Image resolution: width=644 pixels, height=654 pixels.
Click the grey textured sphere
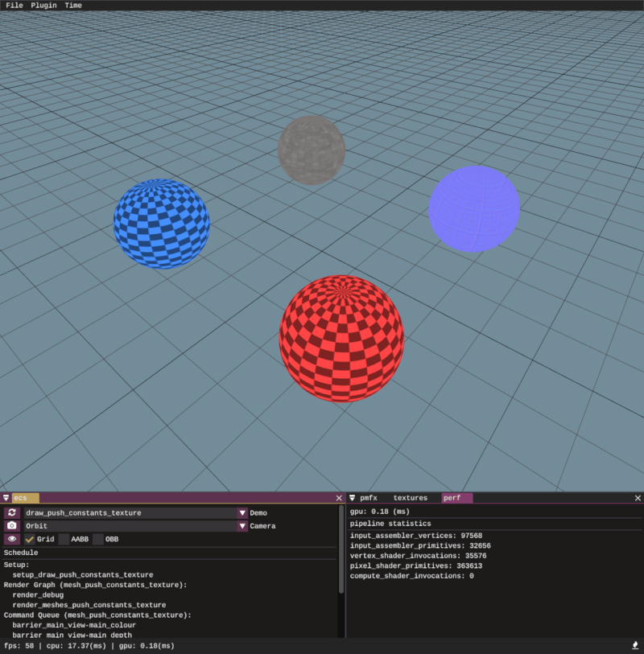click(x=312, y=150)
